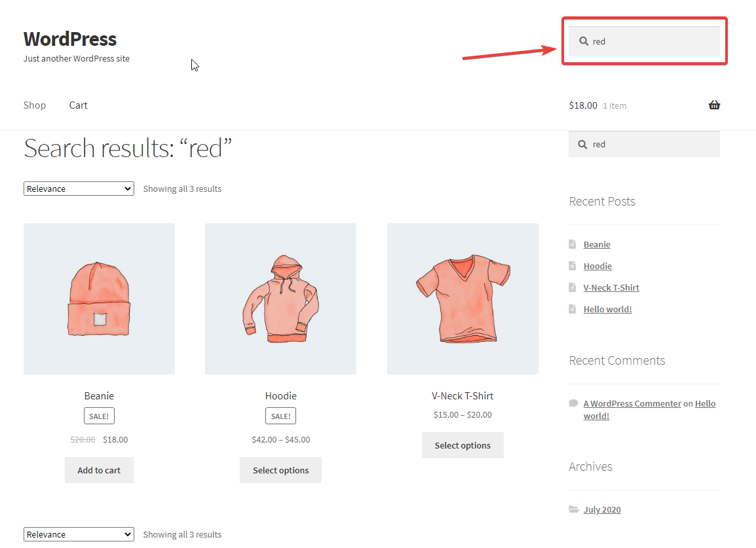
Task: Select options for the V-Neck T-Shirt
Action: [x=463, y=445]
